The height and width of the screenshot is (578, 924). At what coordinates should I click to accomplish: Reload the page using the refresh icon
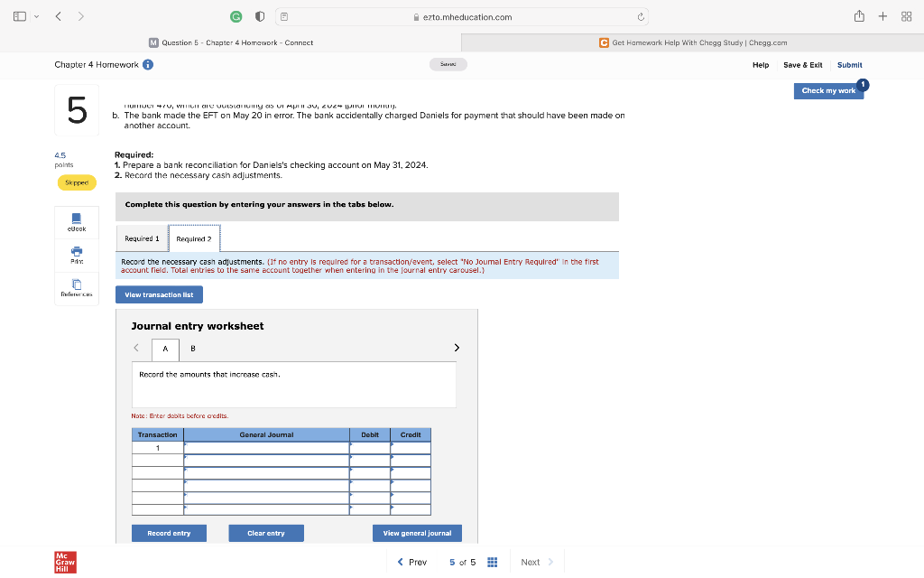642,15
